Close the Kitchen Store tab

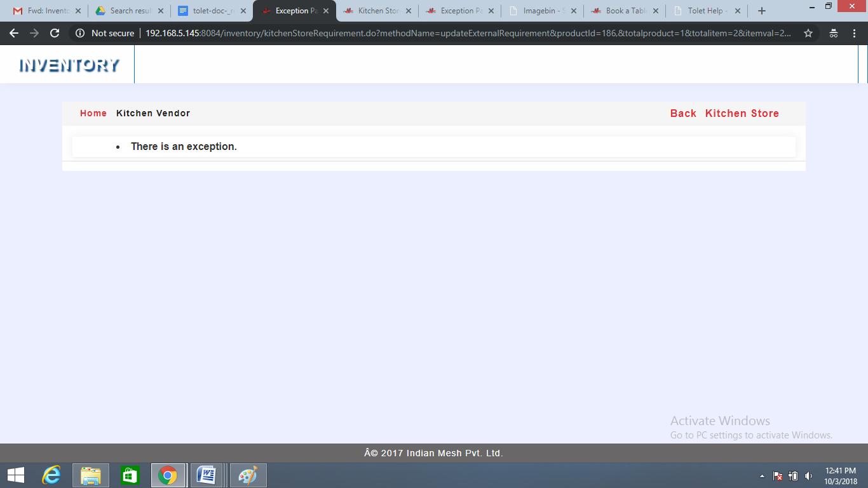(409, 11)
